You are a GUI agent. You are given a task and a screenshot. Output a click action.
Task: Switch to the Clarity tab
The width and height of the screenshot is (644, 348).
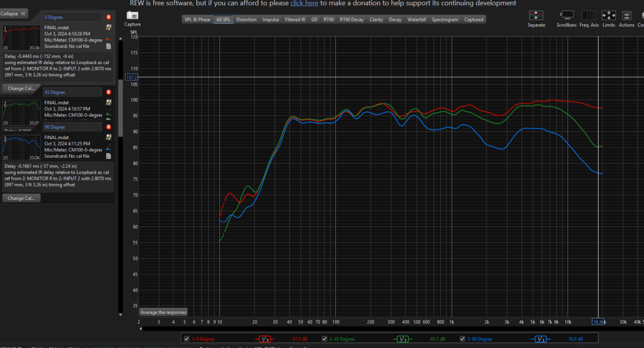tap(376, 20)
